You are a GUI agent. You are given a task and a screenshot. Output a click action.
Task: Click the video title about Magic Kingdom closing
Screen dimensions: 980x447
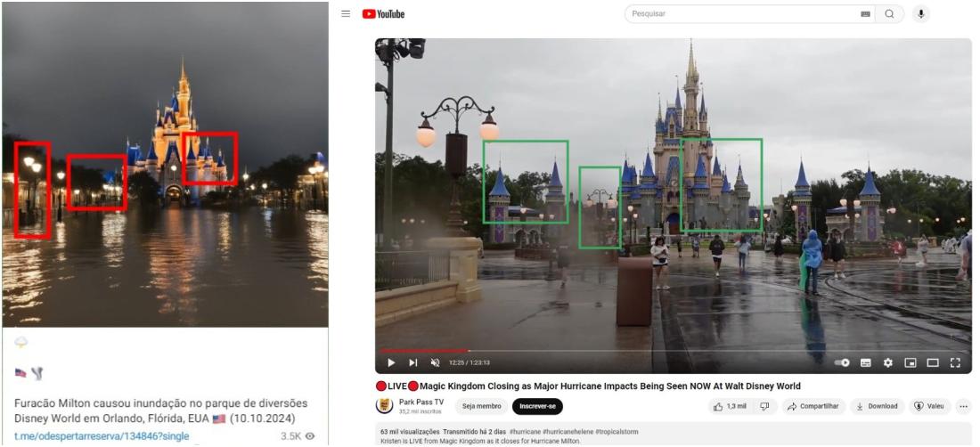click(x=588, y=386)
